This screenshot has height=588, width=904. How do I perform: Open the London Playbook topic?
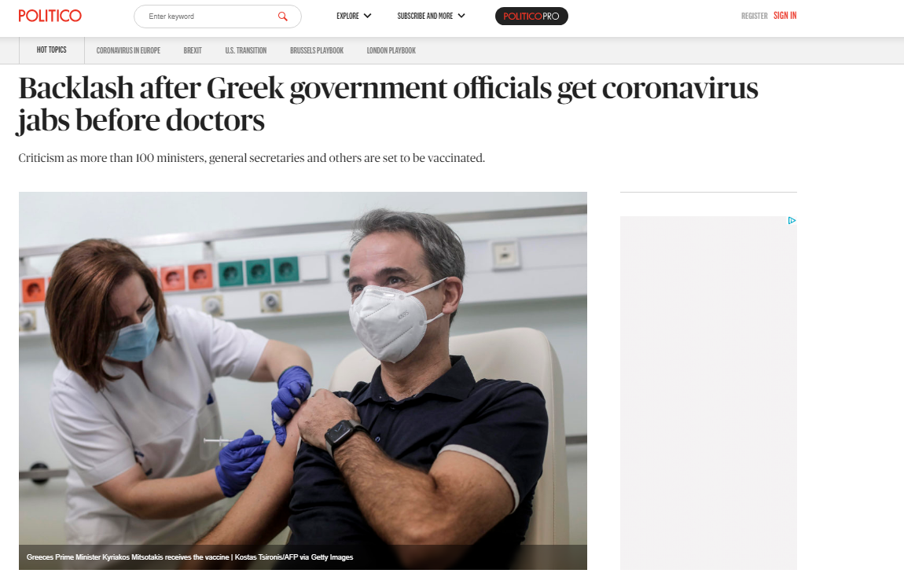(391, 51)
